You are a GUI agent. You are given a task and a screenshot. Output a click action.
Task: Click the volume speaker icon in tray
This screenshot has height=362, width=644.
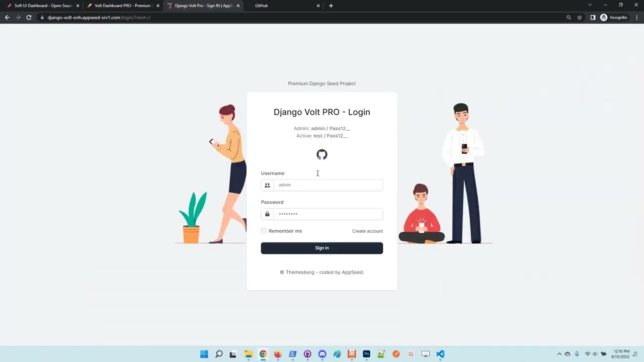click(x=595, y=354)
